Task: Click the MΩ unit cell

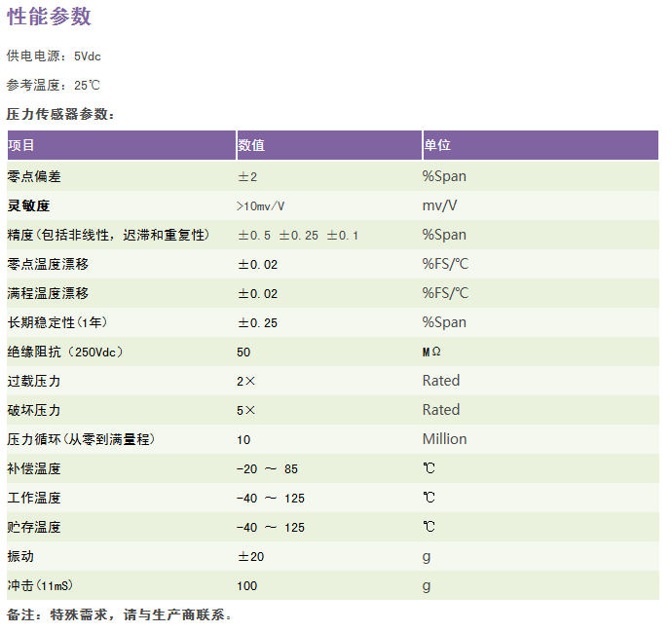Action: coord(431,352)
